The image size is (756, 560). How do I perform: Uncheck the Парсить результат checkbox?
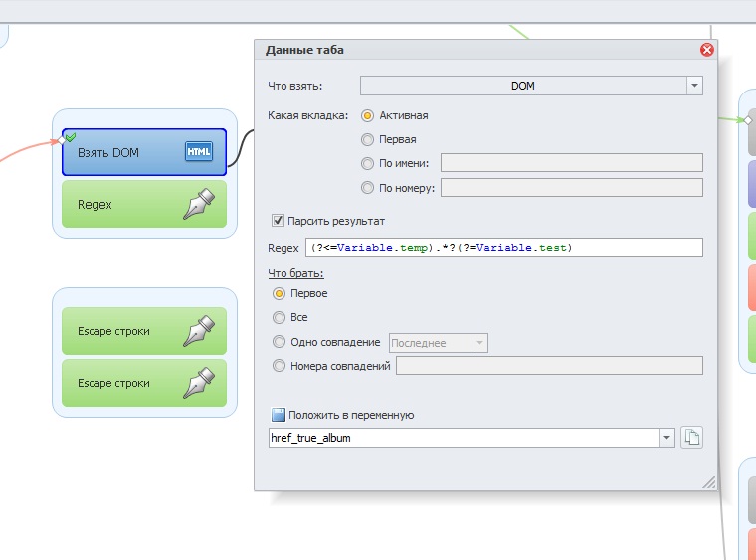click(x=278, y=221)
